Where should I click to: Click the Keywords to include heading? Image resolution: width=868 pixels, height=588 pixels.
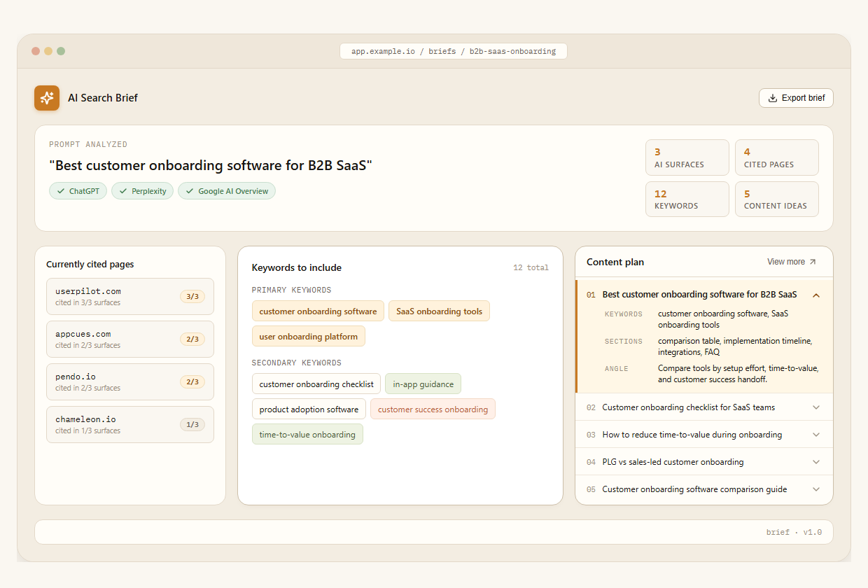click(x=297, y=267)
